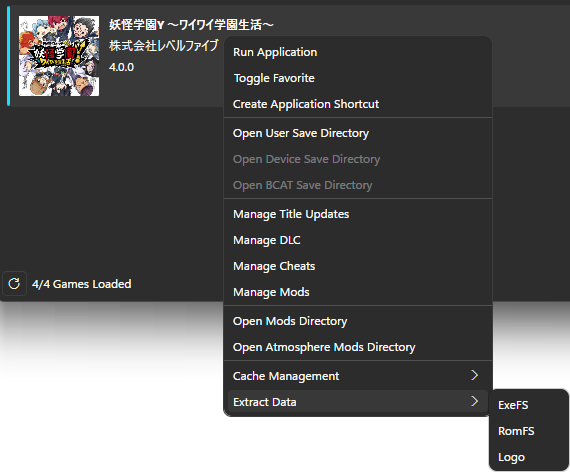Screen dimensions: 570x472
Task: Click the developer name 株式会社レベルファイブ
Action: [164, 45]
